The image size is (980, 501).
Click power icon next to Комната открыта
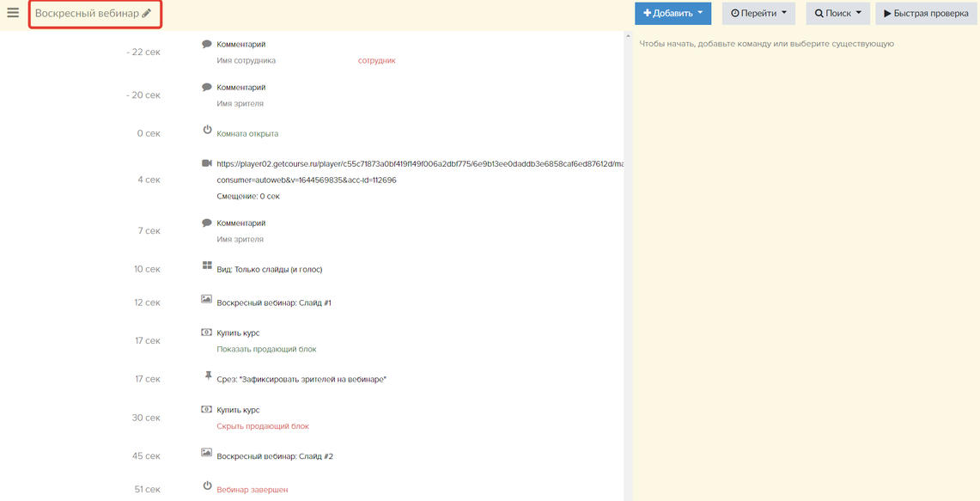[208, 130]
